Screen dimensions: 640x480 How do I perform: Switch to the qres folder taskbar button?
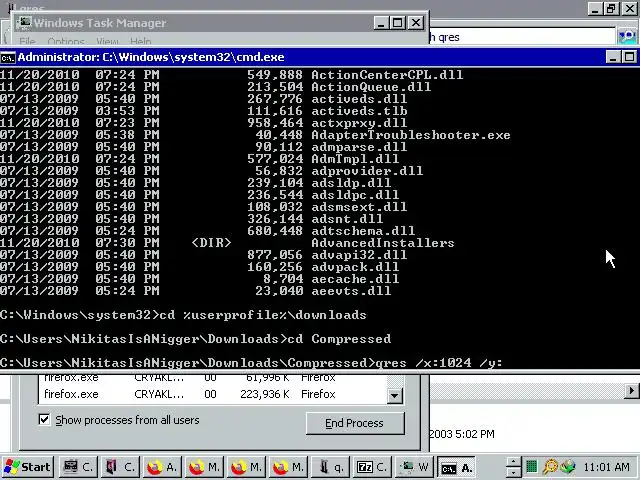(x=329, y=467)
